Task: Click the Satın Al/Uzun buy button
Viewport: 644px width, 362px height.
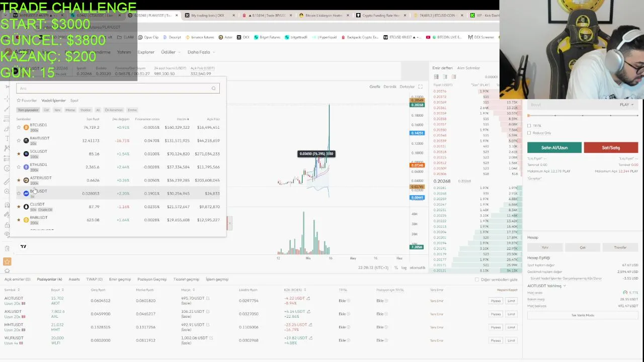Action: pos(554,148)
